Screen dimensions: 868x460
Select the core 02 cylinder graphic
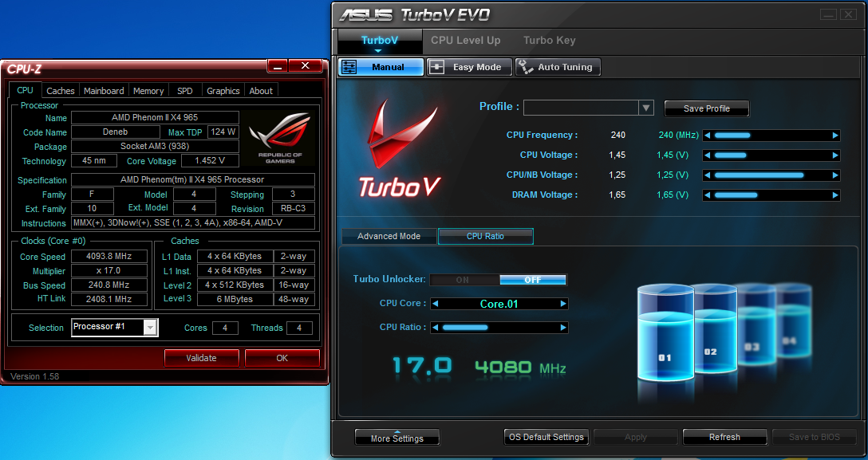tap(716, 329)
